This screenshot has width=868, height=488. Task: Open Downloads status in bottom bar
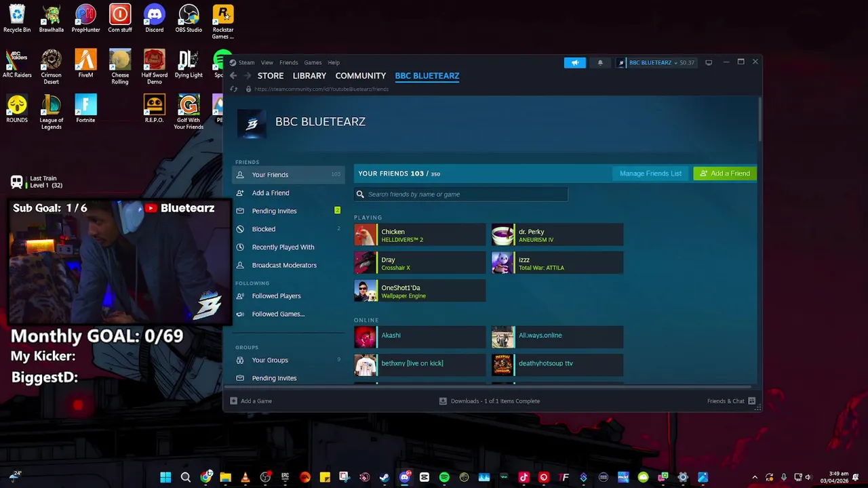coord(490,401)
